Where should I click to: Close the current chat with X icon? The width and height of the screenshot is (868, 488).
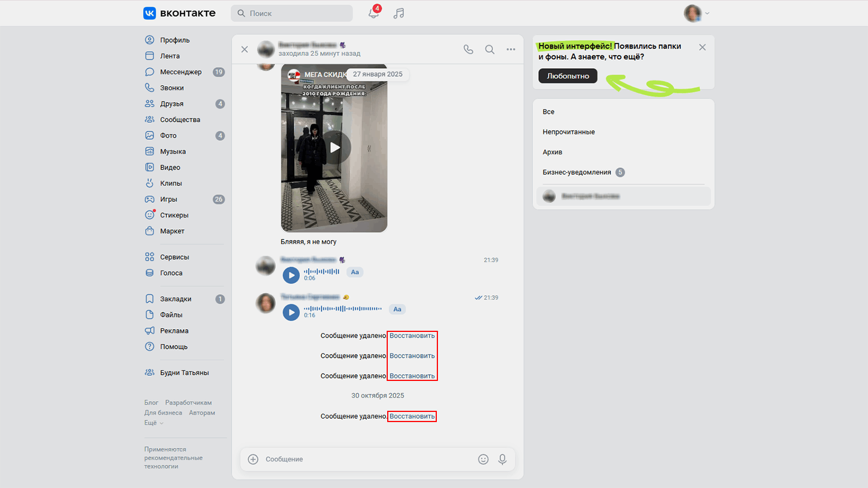(x=245, y=50)
